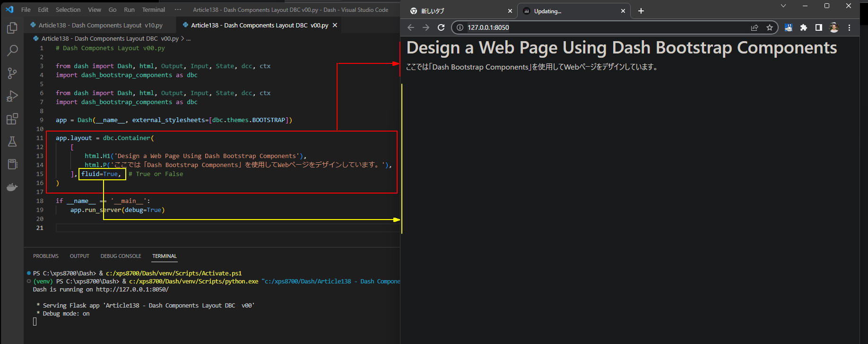Expand the overflow menu ellipsis

(x=178, y=9)
